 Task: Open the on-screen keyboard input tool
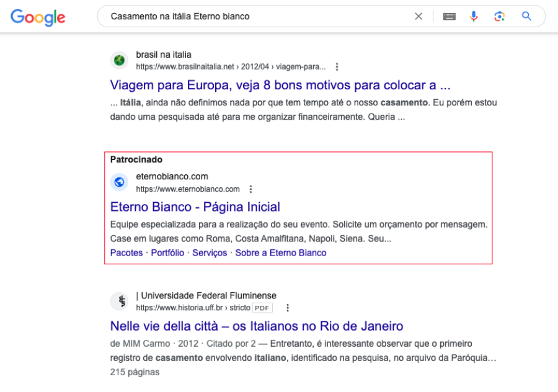(449, 16)
